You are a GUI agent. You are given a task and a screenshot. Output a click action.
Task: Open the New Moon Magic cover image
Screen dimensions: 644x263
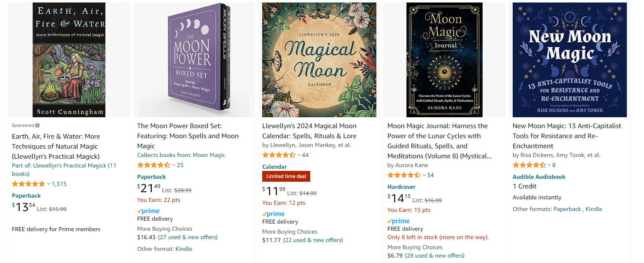point(570,60)
